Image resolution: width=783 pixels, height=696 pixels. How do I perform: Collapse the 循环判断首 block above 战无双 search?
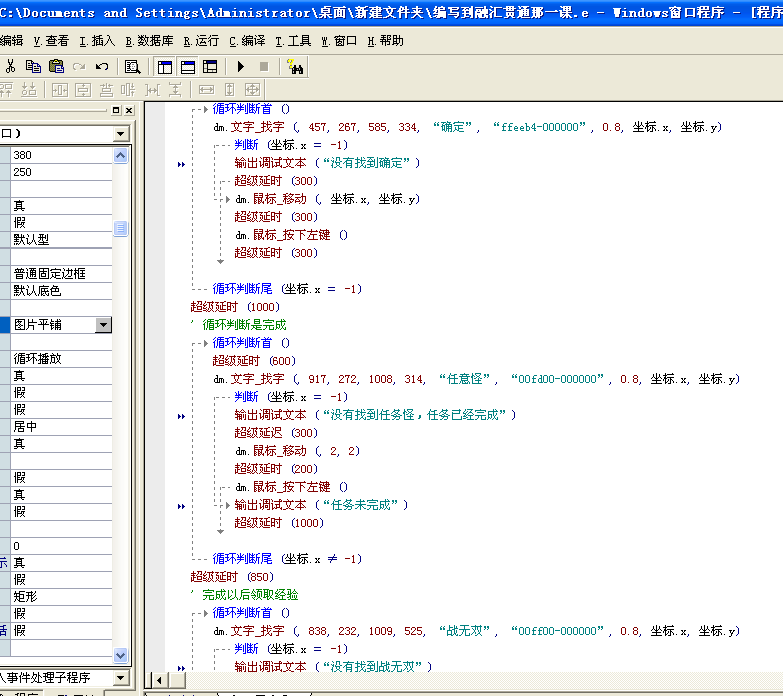(206, 613)
